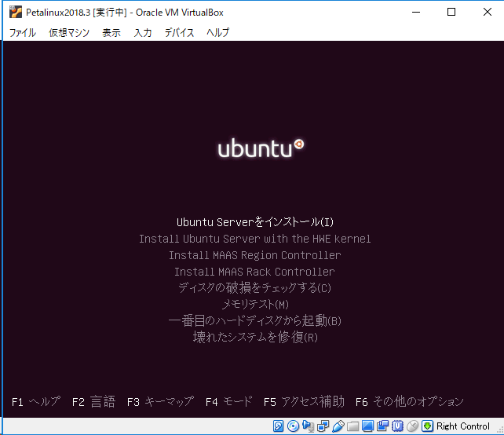Viewport: 504px width, 435px height.
Task: Click the display status icon
Action: 368,426
